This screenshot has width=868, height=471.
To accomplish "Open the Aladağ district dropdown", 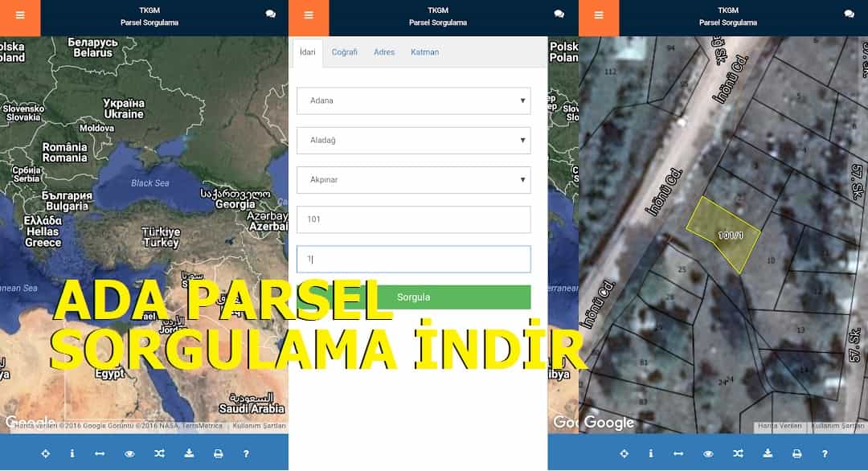I will click(413, 140).
